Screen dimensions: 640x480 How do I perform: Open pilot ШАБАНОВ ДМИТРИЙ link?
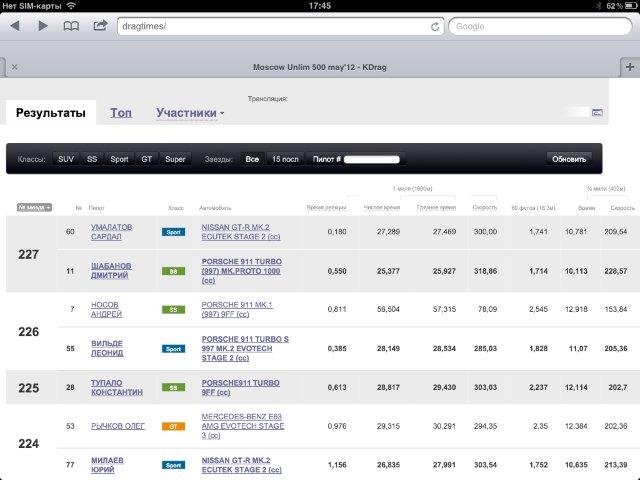pyautogui.click(x=111, y=271)
